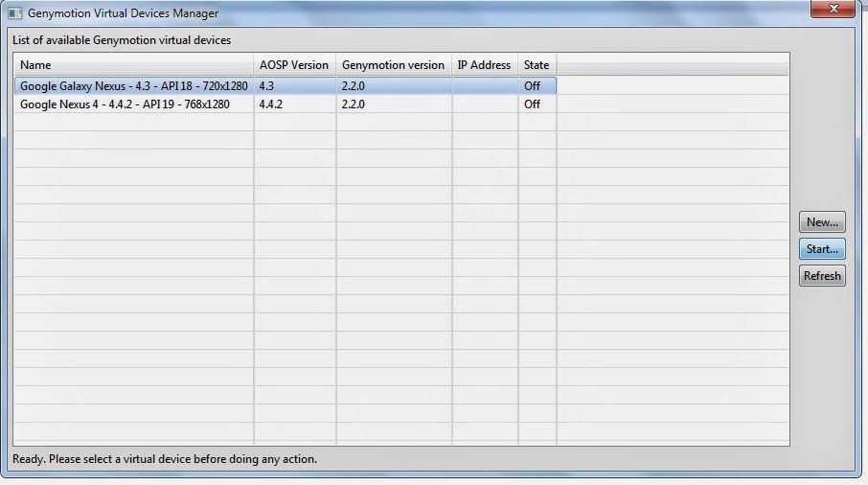The image size is (868, 485).
Task: Click Genymotion version 2.2.0 in Nexus 4 row
Action: point(394,104)
